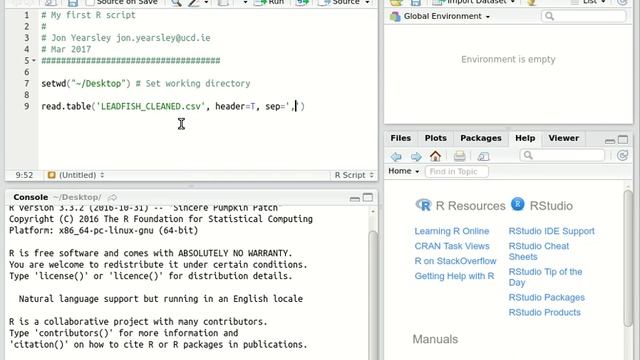Open the RStudio Packages link
Image resolution: width=640 pixels, height=360 pixels.
pos(547,298)
